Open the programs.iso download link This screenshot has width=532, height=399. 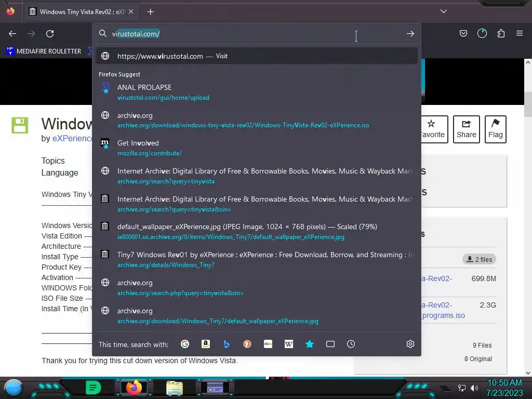(443, 315)
